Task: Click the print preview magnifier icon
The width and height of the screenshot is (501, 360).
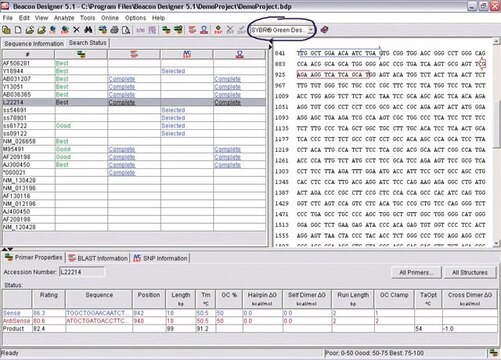Action: pos(126,30)
